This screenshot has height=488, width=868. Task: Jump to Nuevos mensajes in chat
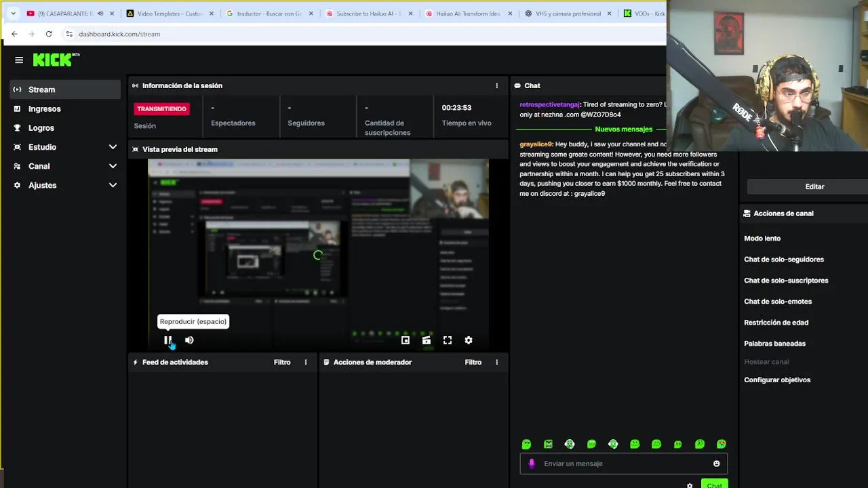[x=623, y=129]
